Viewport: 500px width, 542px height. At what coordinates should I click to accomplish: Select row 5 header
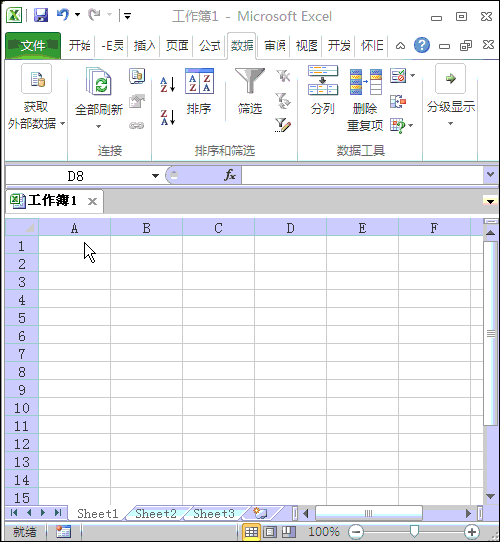pyautogui.click(x=22, y=318)
